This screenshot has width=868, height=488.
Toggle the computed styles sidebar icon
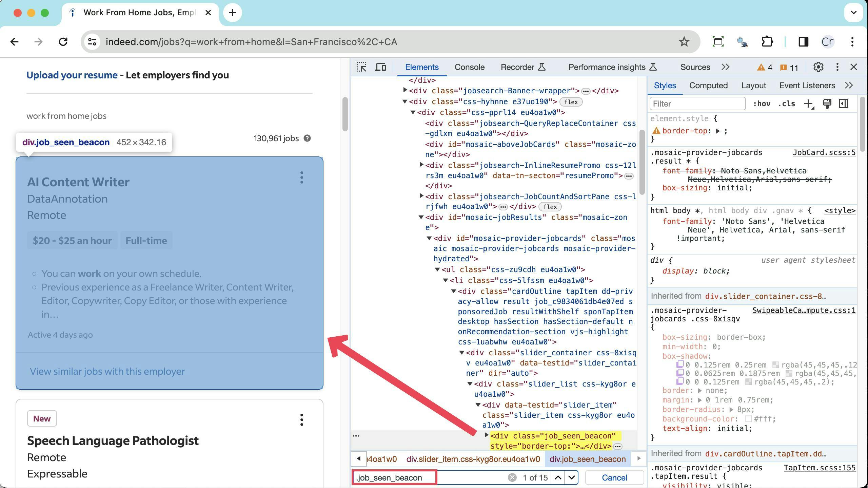(843, 104)
